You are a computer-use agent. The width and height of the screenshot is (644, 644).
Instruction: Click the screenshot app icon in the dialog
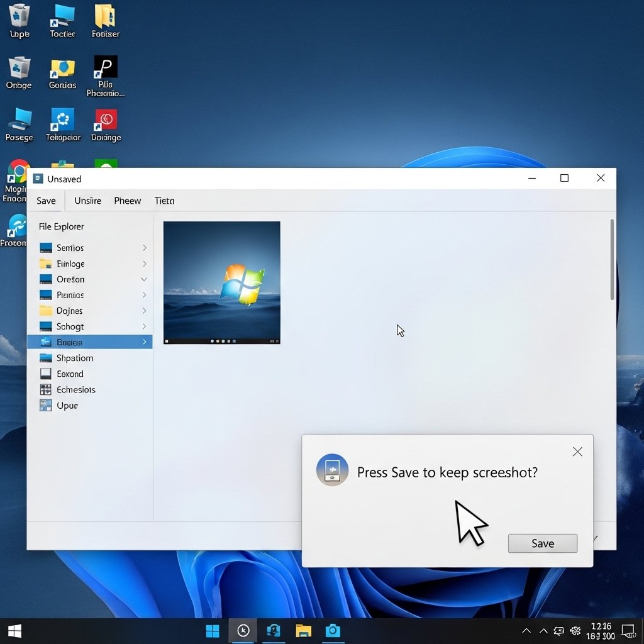[332, 470]
